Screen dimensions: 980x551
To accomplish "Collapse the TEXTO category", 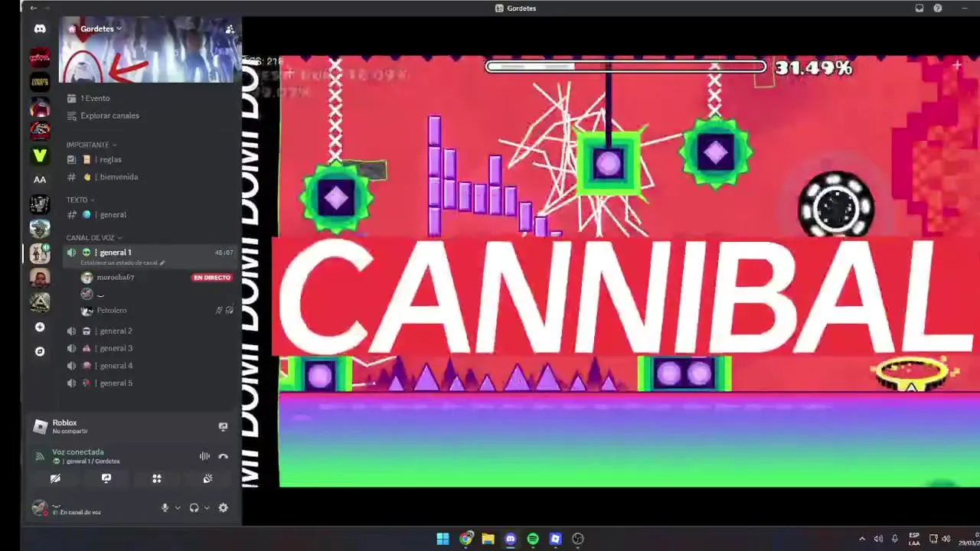I will 80,200.
